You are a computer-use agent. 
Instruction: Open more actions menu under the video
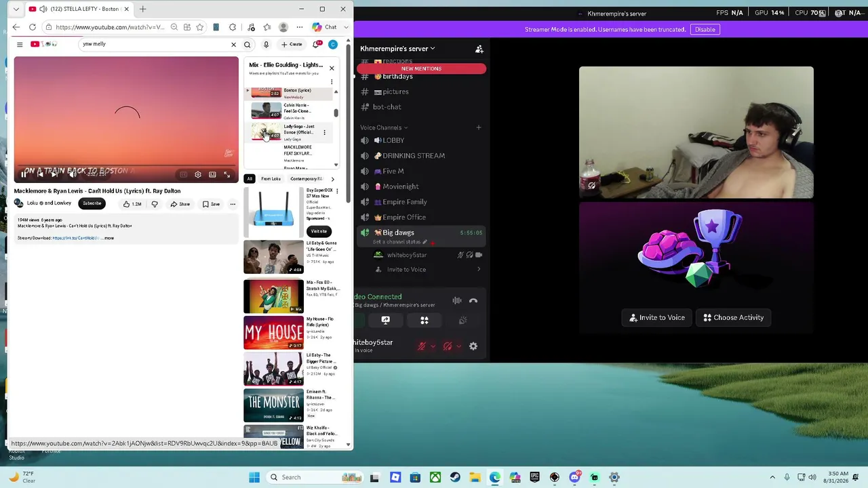point(233,204)
